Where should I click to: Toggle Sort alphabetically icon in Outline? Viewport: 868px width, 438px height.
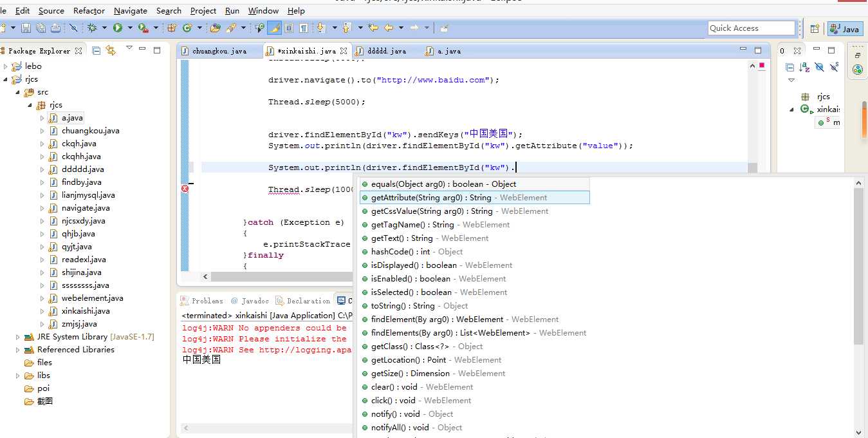(x=804, y=67)
